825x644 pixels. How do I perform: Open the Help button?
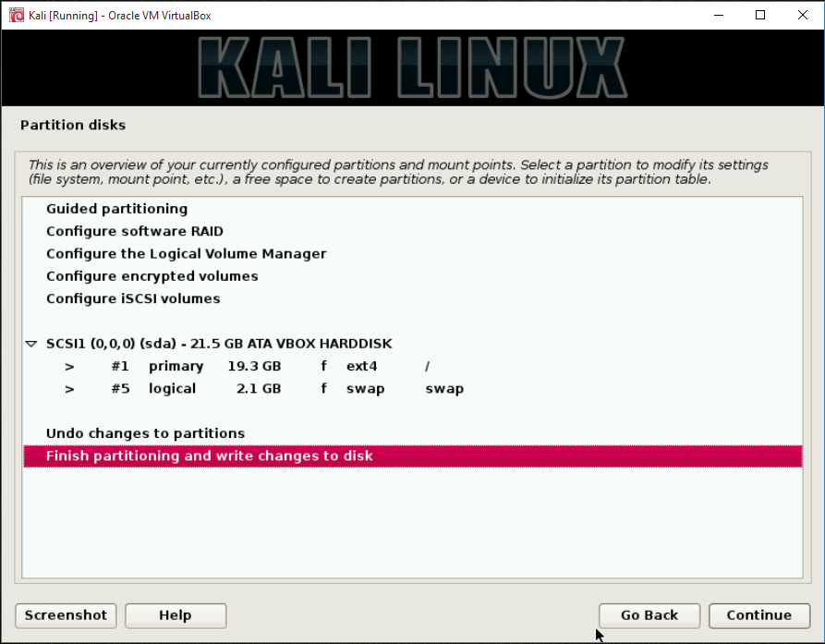coord(176,615)
